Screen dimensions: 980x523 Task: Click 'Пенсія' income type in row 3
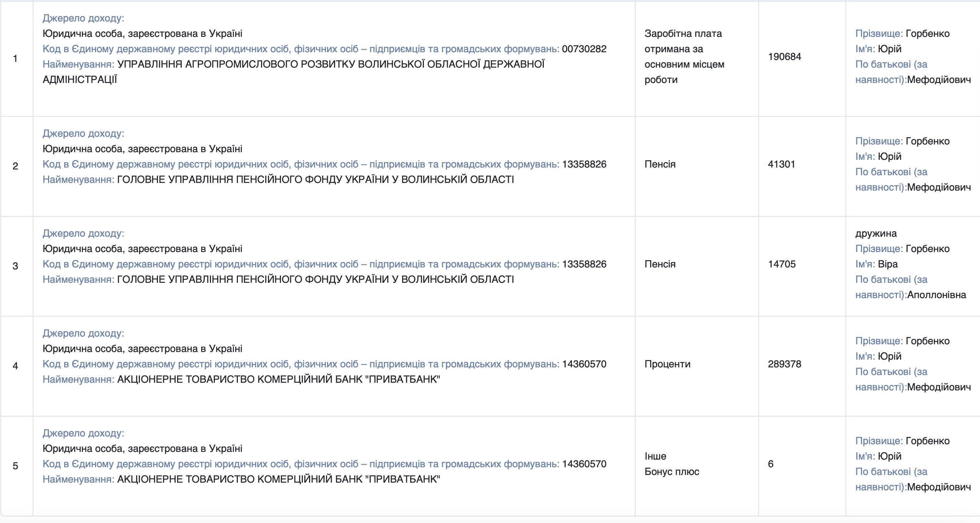click(660, 264)
